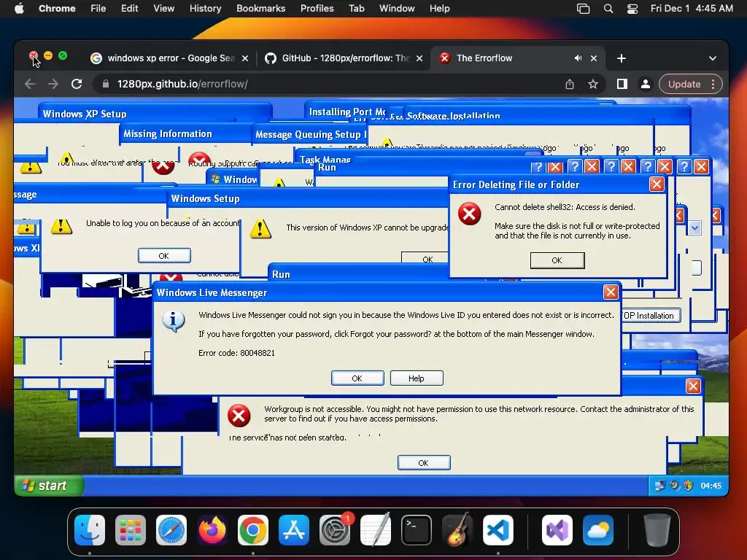Click the XP security shield tray icon
This screenshot has width=747, height=560.
click(689, 486)
